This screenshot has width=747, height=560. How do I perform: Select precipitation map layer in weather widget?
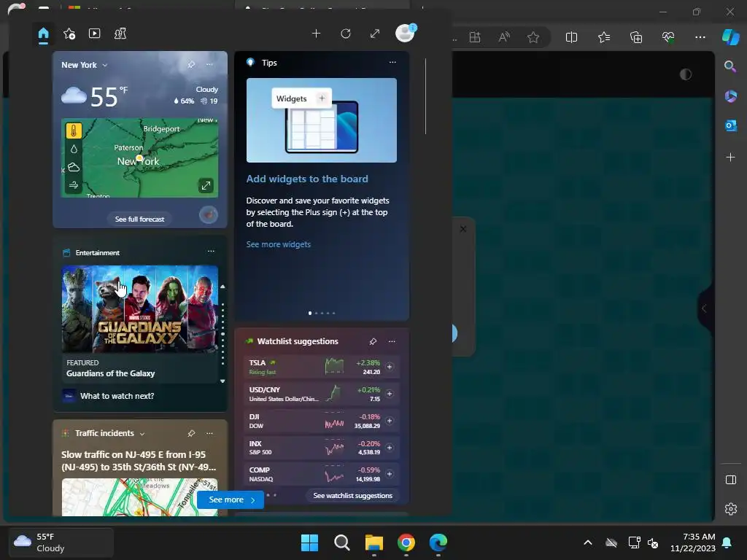coord(74,149)
